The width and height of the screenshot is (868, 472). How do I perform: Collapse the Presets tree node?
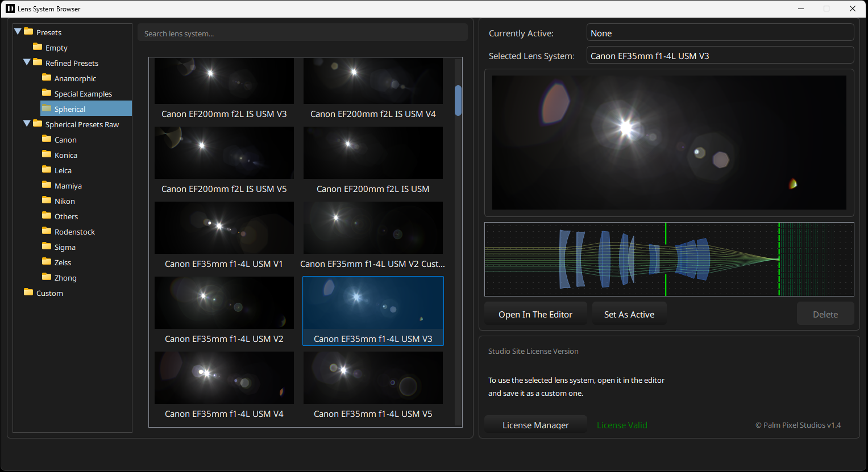pyautogui.click(x=18, y=32)
